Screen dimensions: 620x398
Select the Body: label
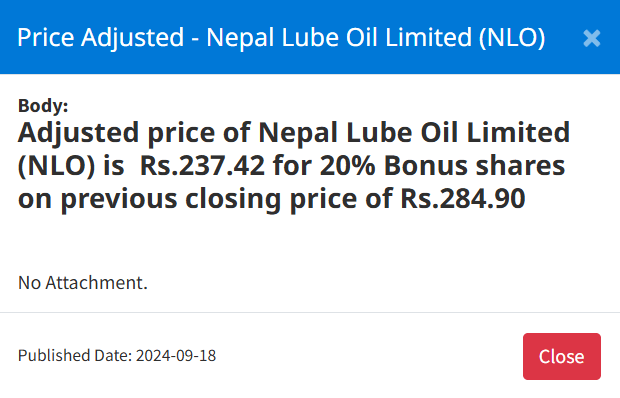tap(43, 106)
